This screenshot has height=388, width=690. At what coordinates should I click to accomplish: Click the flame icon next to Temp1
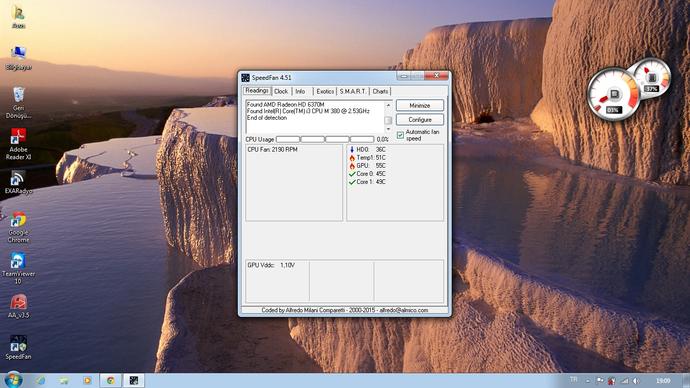(x=352, y=157)
